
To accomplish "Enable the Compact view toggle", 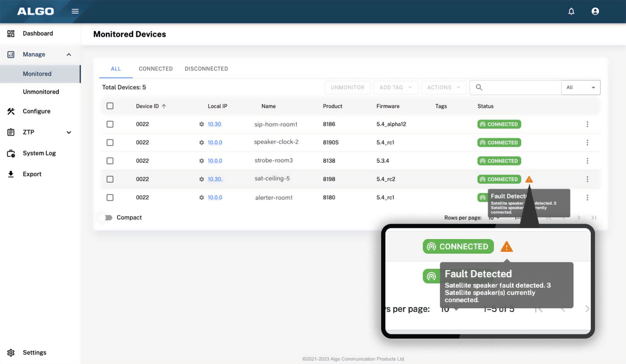I will pyautogui.click(x=106, y=218).
